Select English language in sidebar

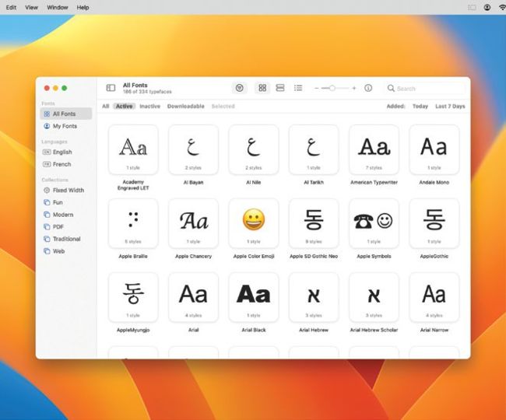point(66,152)
